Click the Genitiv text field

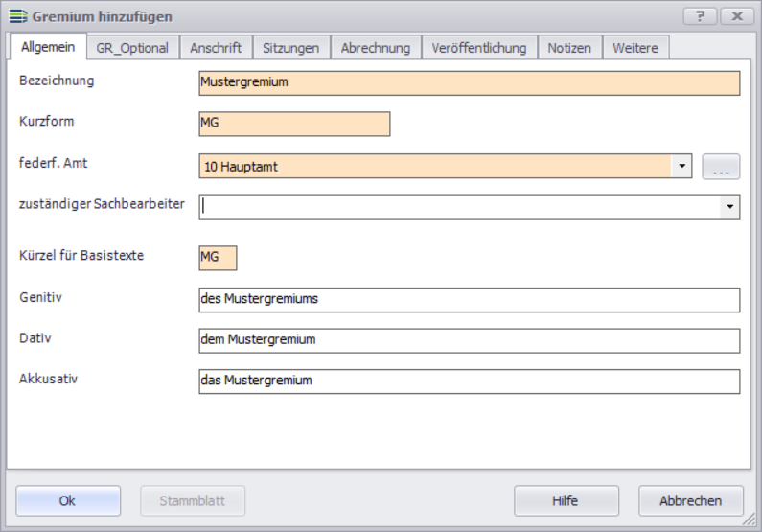click(469, 300)
